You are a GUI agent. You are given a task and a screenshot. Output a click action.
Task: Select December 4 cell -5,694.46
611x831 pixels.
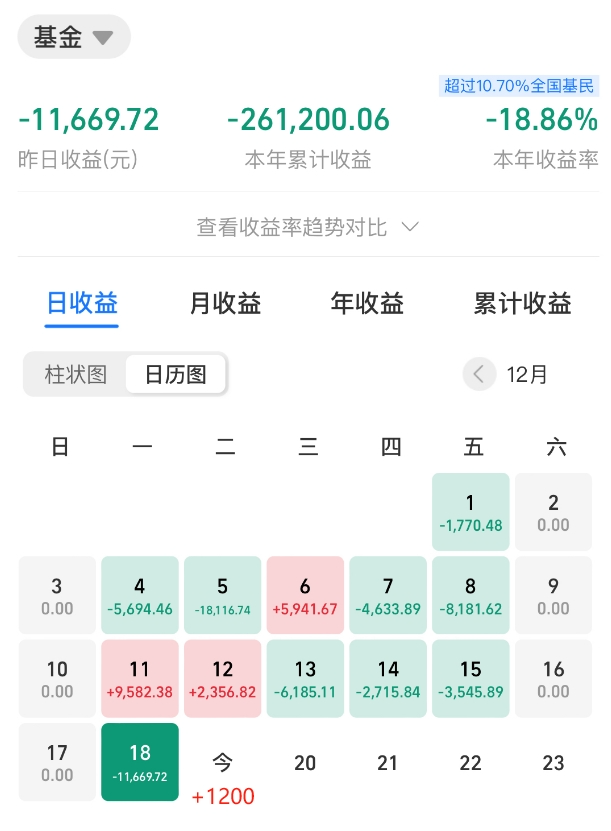pos(140,595)
